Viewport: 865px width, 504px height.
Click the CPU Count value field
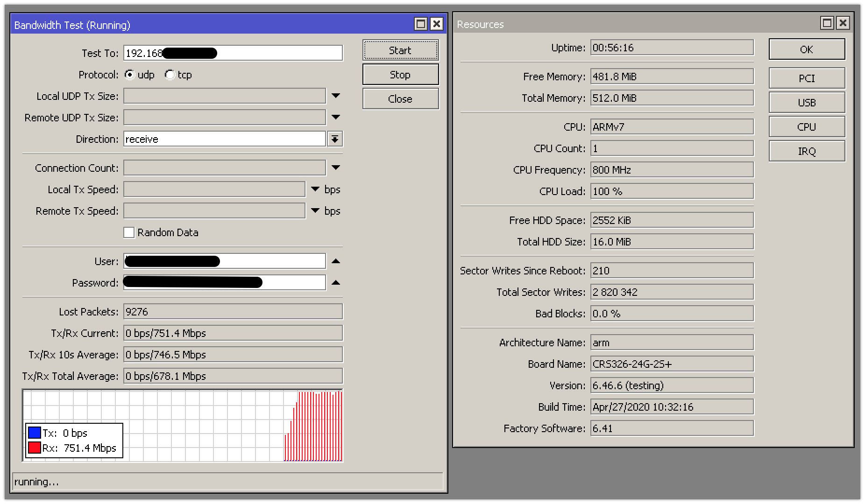[672, 148]
